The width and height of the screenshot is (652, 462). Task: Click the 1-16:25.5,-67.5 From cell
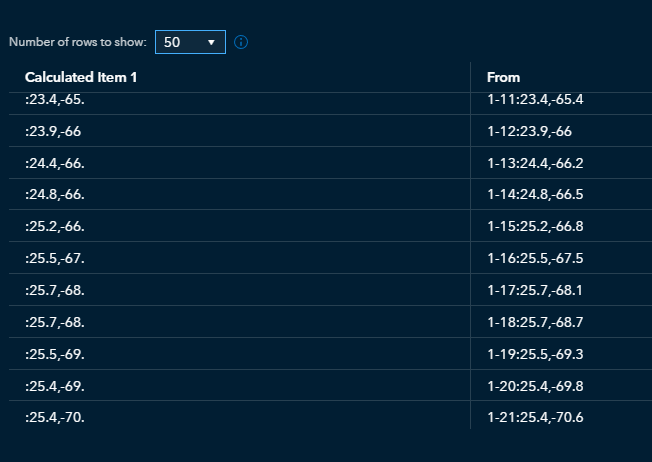535,258
